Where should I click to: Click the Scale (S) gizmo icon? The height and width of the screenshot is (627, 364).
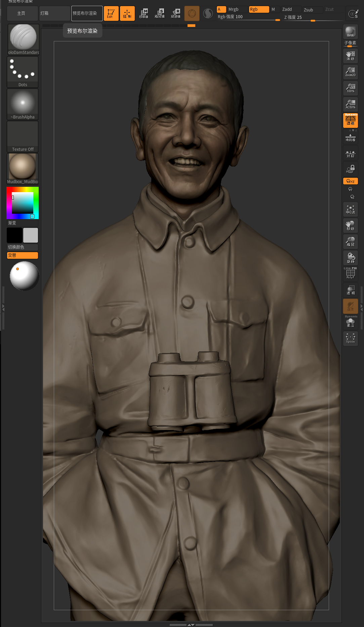pos(160,13)
